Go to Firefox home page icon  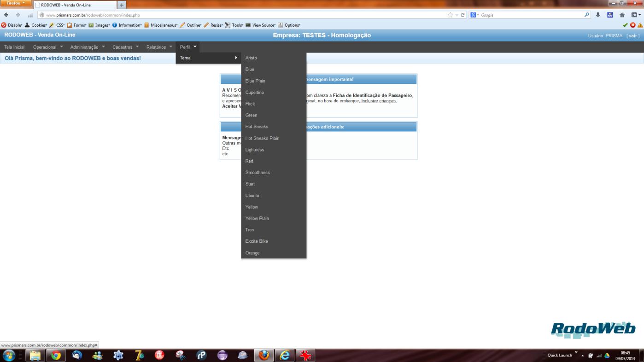point(621,15)
